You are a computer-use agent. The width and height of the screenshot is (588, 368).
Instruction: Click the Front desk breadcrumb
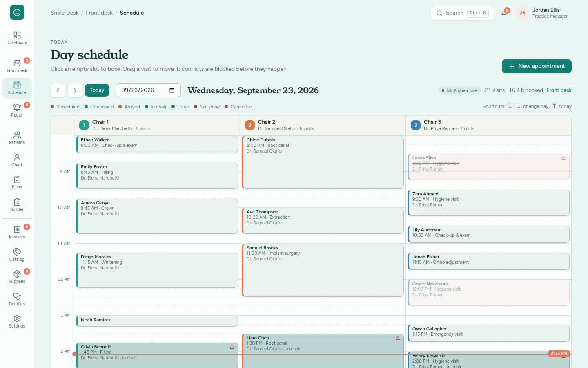99,13
